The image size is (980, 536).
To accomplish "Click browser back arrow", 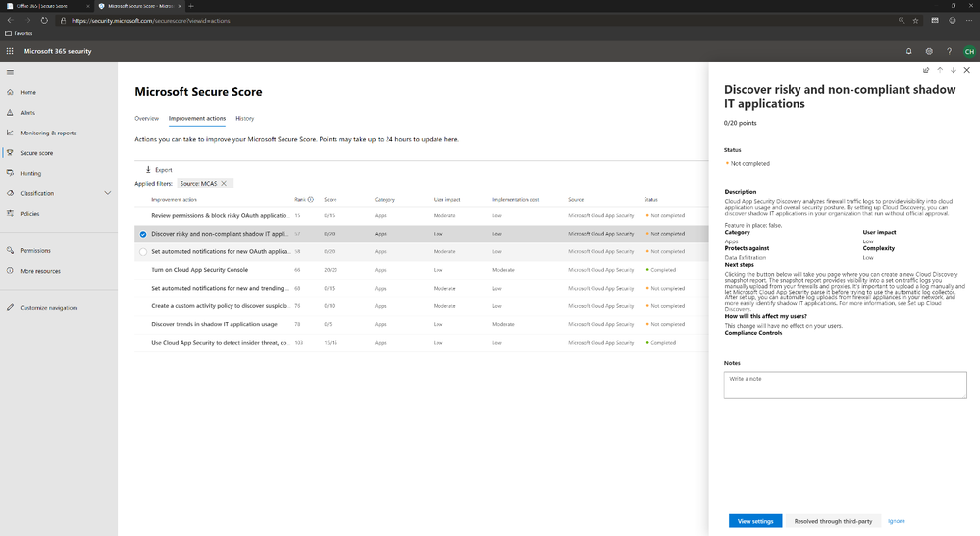I will [x=10, y=20].
